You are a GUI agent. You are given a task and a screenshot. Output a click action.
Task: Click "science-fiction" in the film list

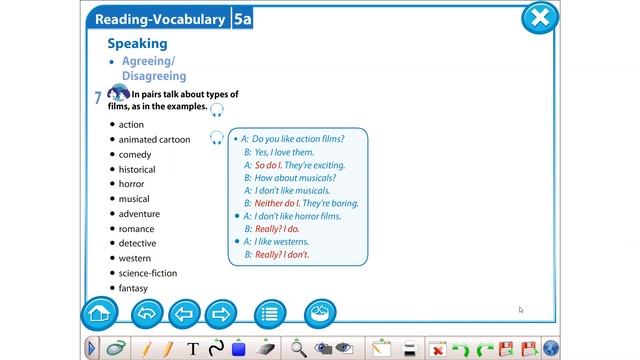[x=148, y=273]
